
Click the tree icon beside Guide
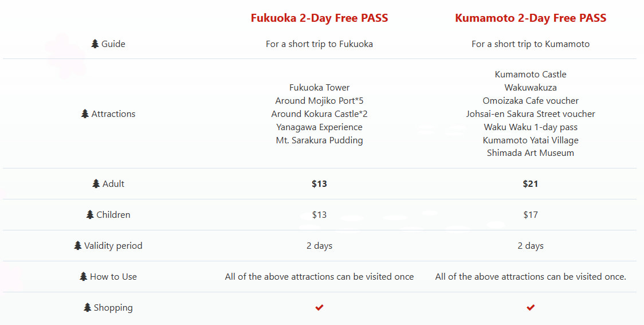(x=95, y=44)
